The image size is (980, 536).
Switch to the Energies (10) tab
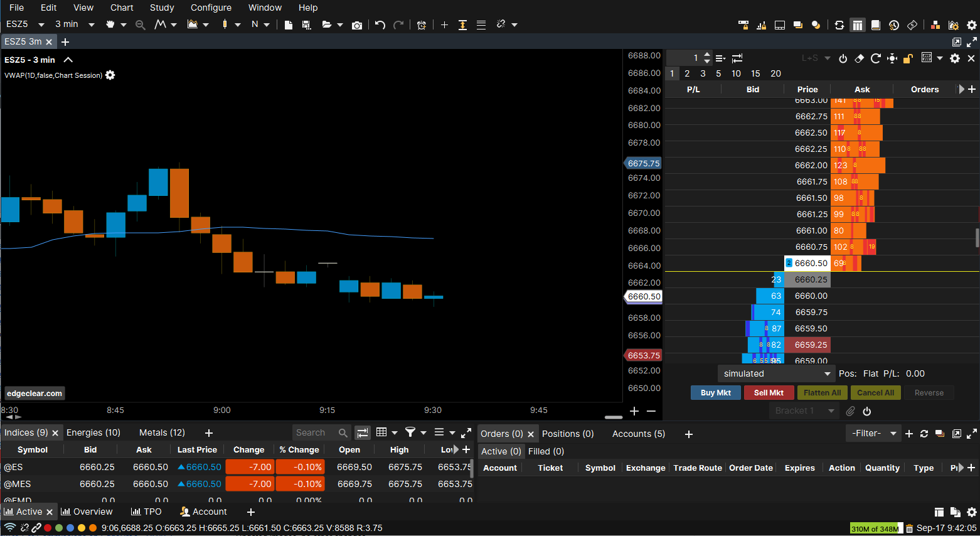[x=93, y=432]
